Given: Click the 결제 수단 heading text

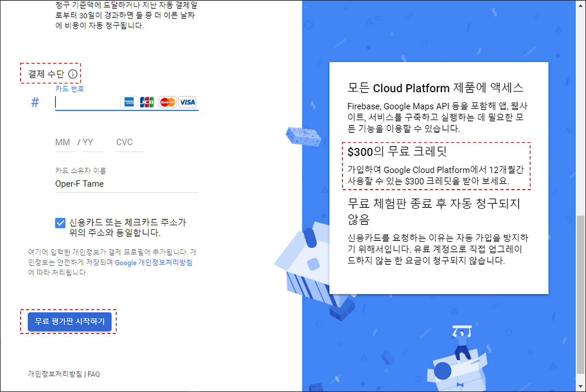Looking at the screenshot, I should [x=46, y=74].
